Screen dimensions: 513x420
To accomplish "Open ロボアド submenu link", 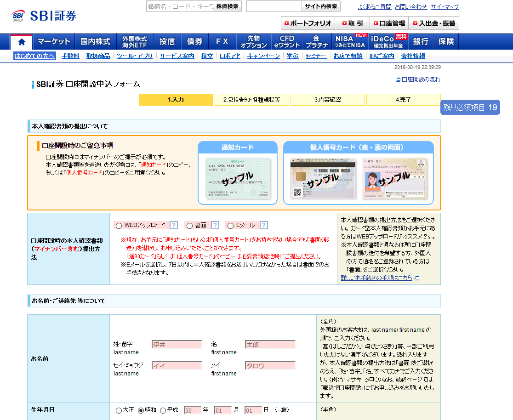I will pos(230,56).
